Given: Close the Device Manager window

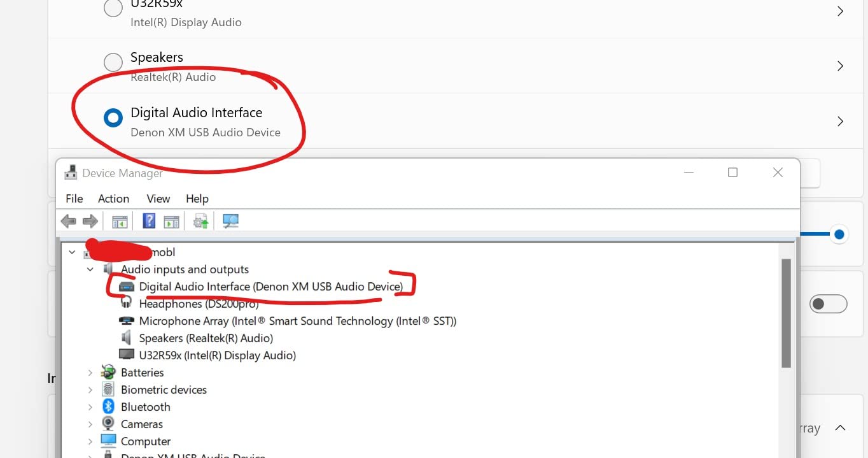Looking at the screenshot, I should point(778,173).
